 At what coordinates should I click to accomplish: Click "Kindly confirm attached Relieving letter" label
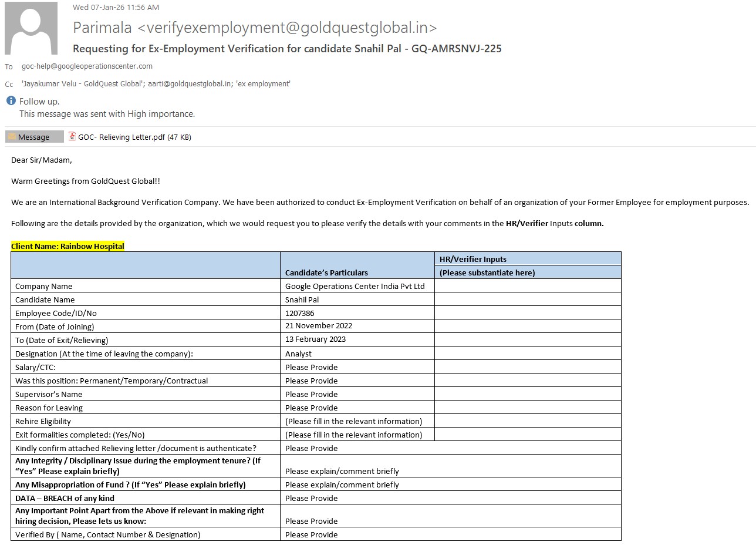136,449
